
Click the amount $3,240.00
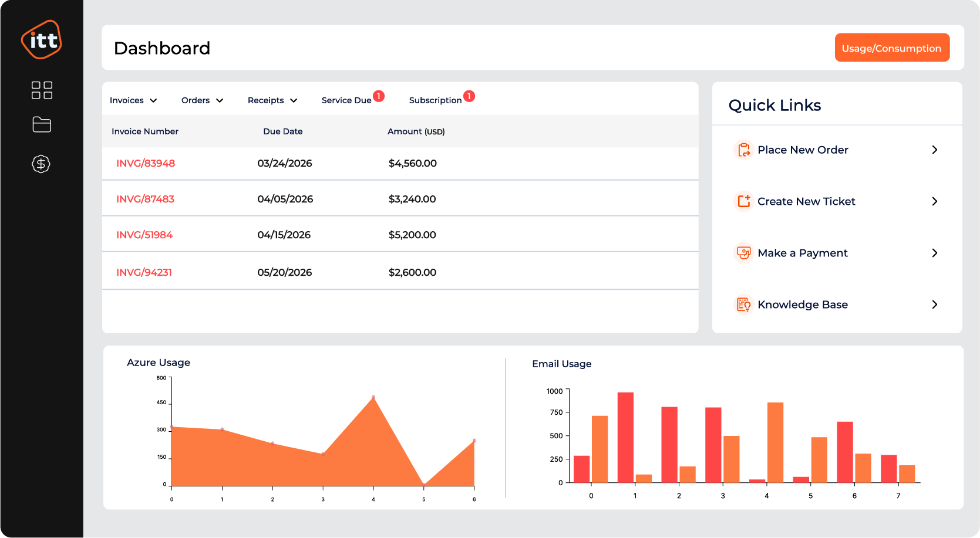(x=412, y=199)
